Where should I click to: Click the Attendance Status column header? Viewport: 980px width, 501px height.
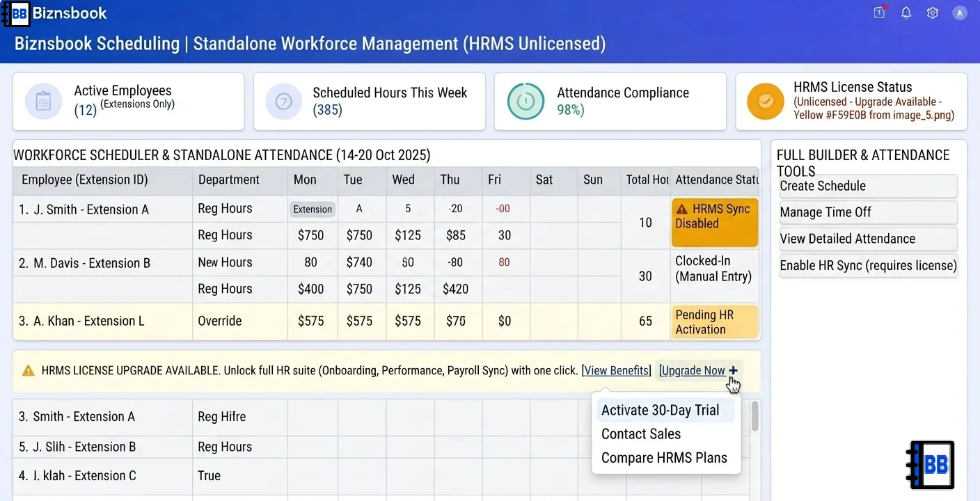point(715,180)
